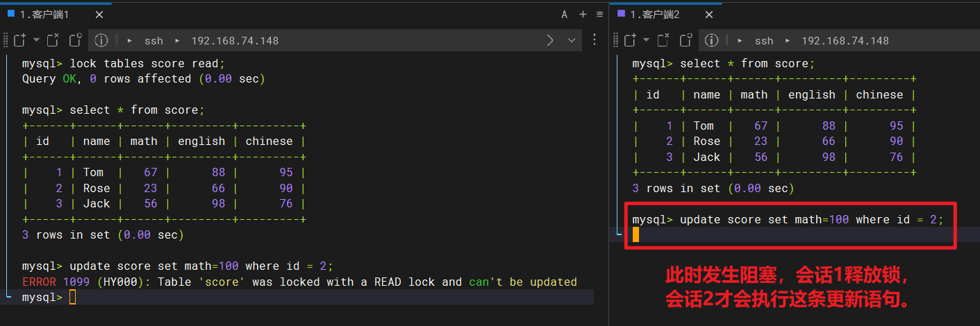The image size is (980, 326).
Task: Click new session icon in 客户端1 toolbar
Action: tap(19, 40)
